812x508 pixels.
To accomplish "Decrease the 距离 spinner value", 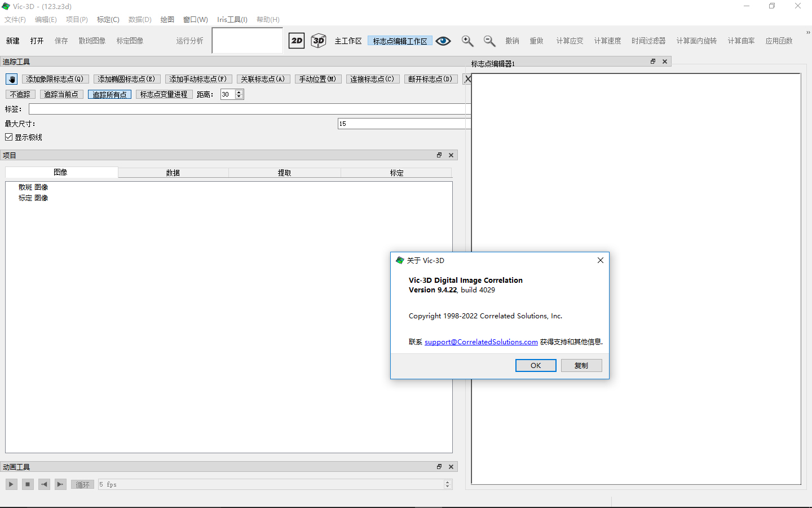I will 239,97.
